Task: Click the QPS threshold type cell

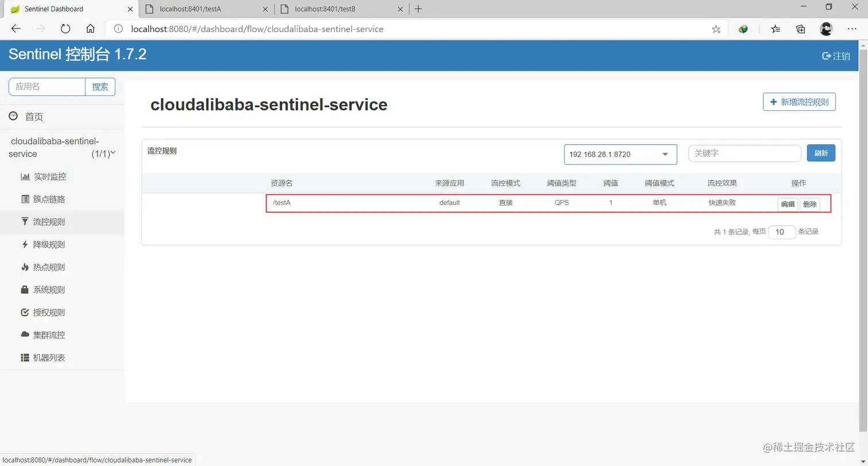Action: (561, 202)
